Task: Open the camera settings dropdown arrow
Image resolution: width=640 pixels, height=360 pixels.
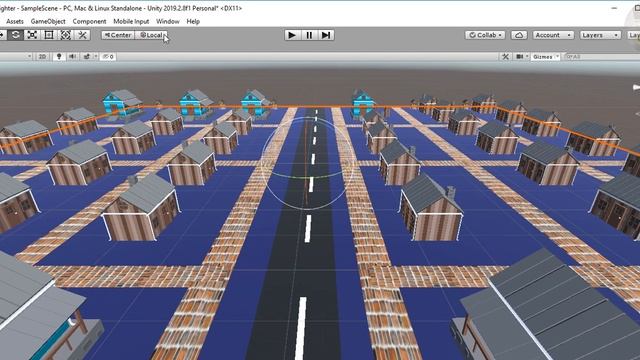Action: (527, 57)
